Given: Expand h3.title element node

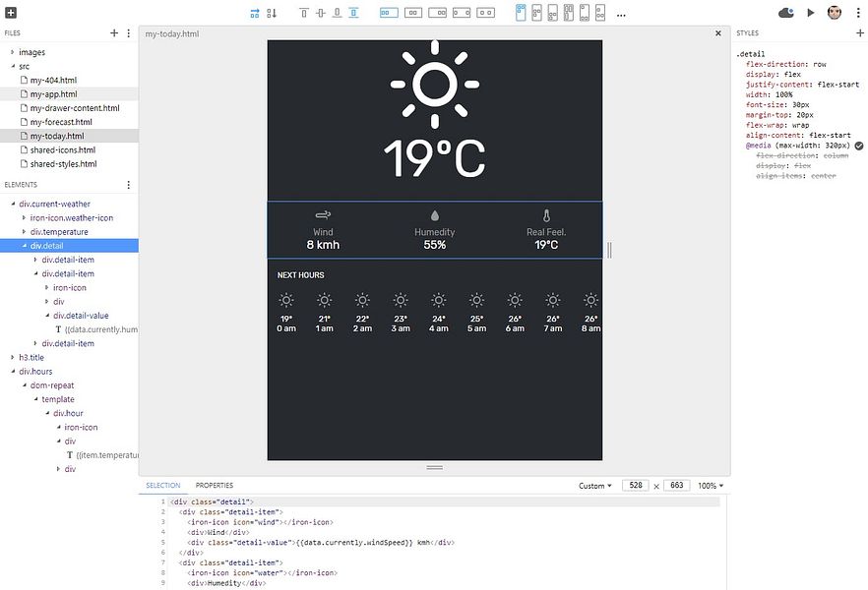Looking at the screenshot, I should (x=12, y=357).
